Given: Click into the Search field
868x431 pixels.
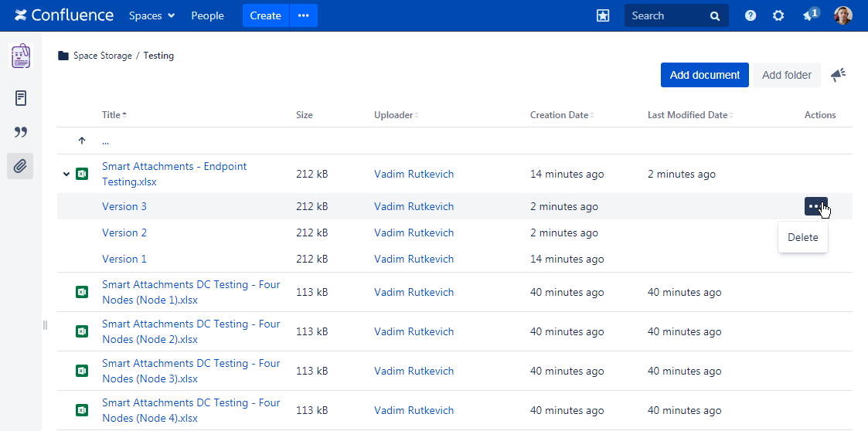Looking at the screenshot, I should [666, 15].
